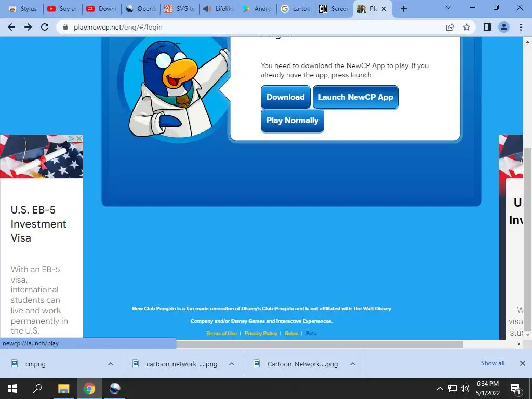
Task: Open the notification center icon
Action: pyautogui.click(x=516, y=389)
